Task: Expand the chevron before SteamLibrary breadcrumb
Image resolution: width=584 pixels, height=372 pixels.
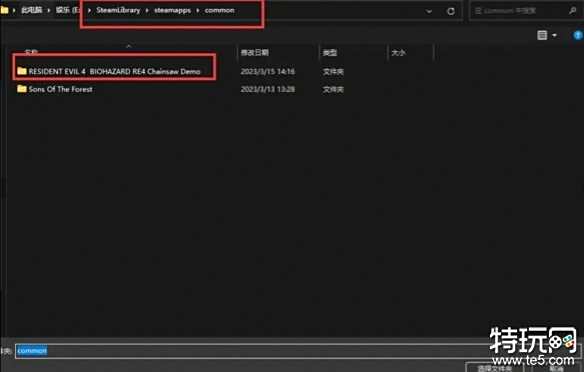Action: tap(89, 10)
